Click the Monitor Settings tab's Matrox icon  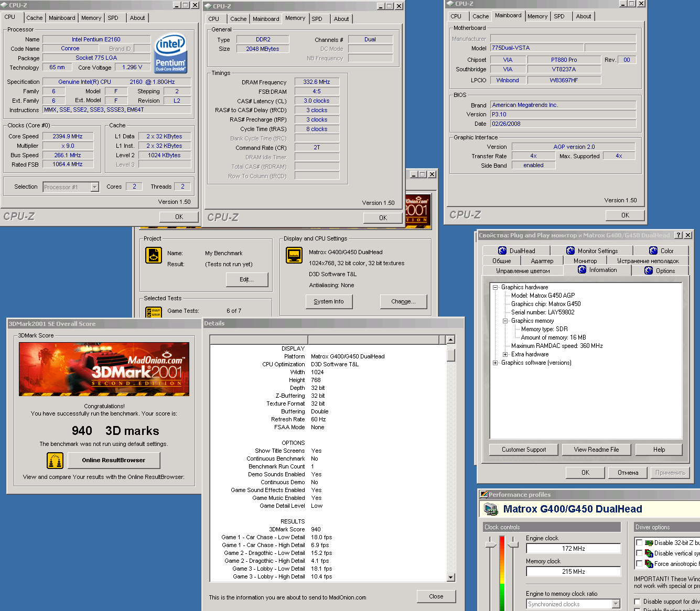570,251
